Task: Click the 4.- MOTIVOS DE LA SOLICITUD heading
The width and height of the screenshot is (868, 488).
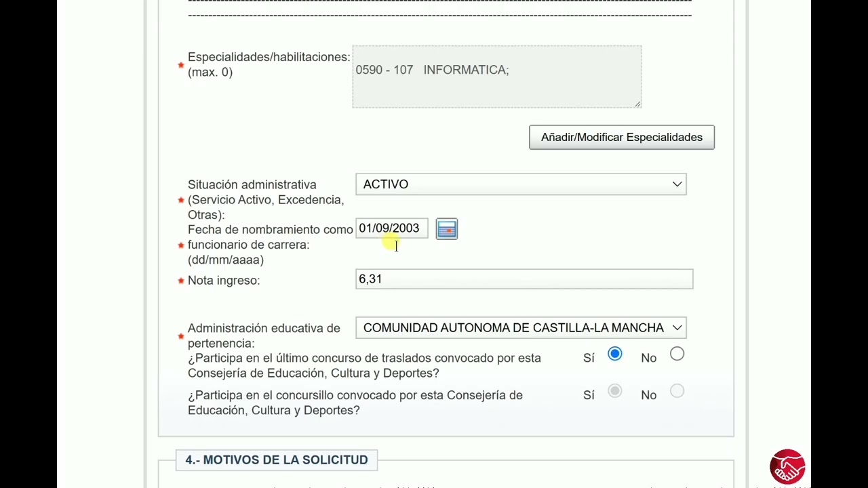Action: point(277,460)
